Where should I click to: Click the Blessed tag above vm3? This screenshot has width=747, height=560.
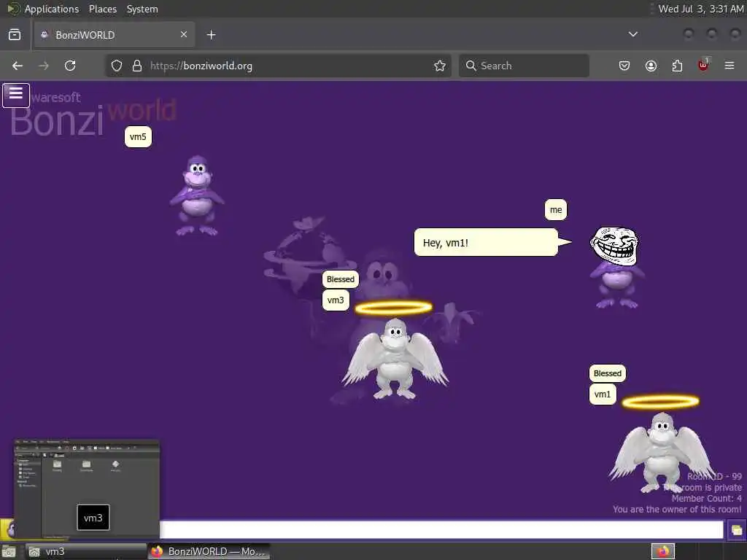341,279
